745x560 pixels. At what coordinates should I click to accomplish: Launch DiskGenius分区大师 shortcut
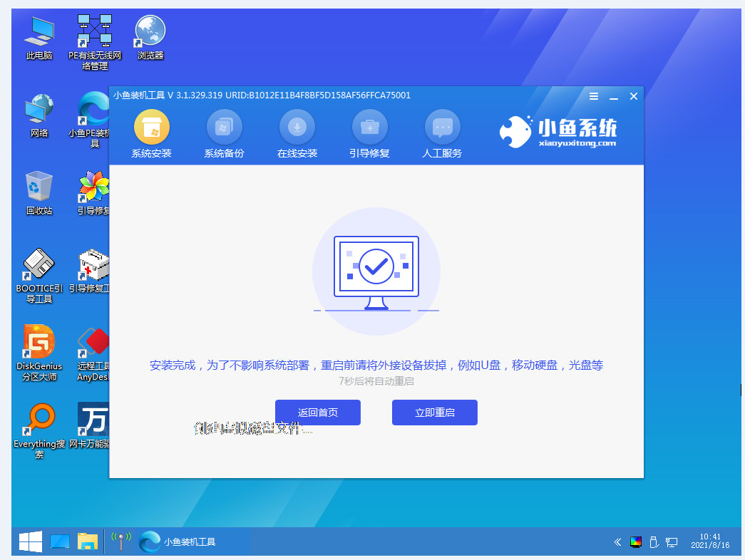(x=39, y=353)
